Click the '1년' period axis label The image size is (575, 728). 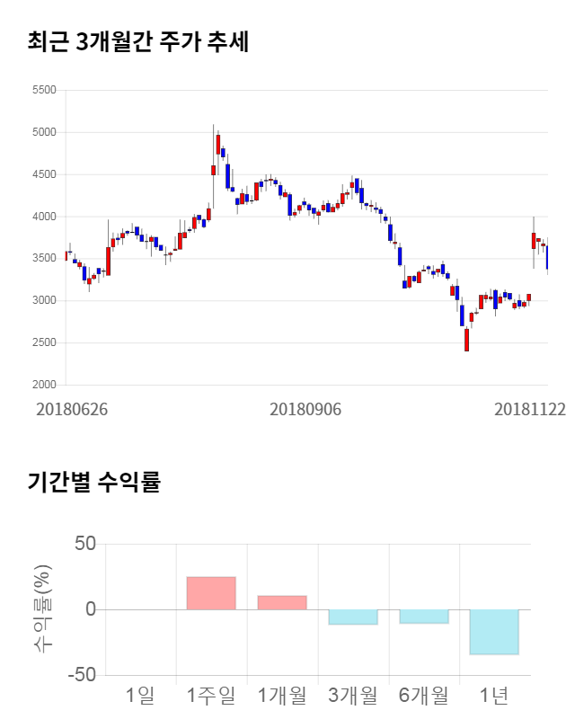pyautogui.click(x=494, y=695)
